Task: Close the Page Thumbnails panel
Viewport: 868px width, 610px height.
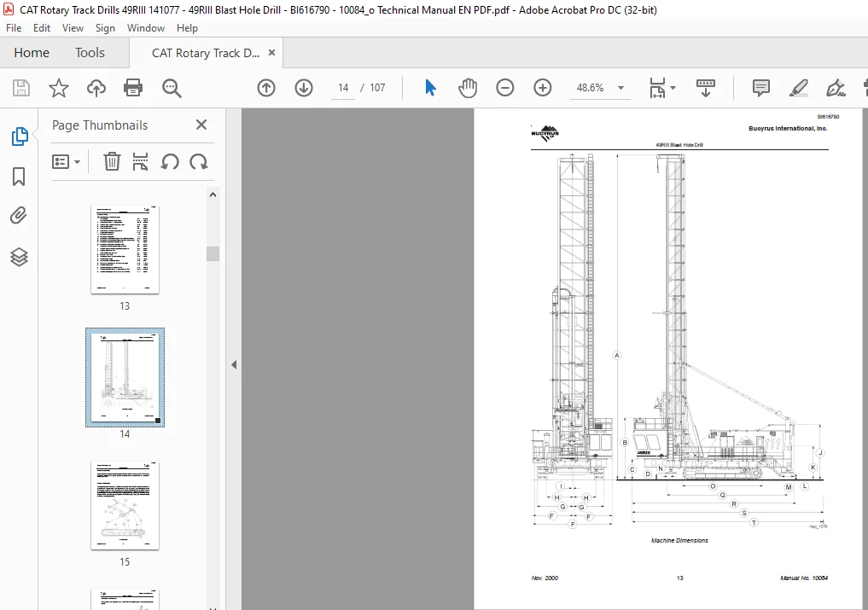Action: pyautogui.click(x=201, y=125)
